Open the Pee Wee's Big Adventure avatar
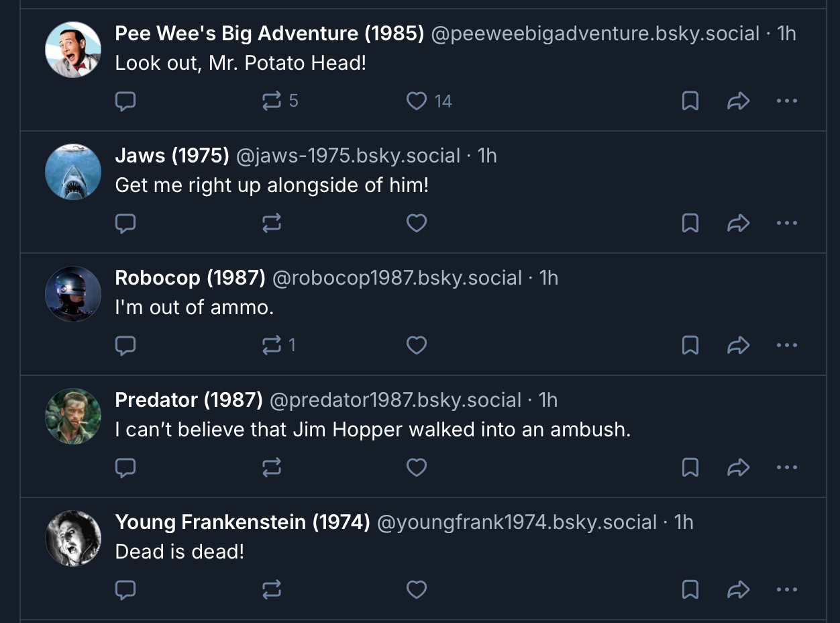Screen dimensions: 840x623 click(73, 50)
